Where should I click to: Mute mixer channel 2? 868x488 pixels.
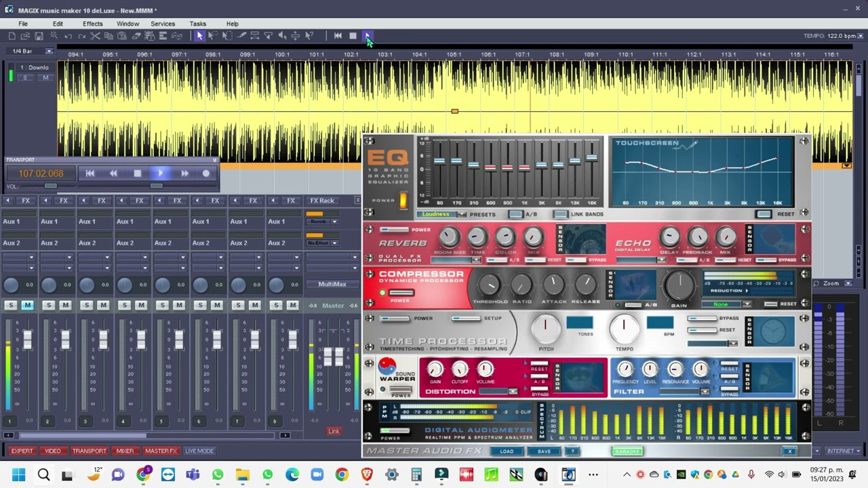[65, 306]
